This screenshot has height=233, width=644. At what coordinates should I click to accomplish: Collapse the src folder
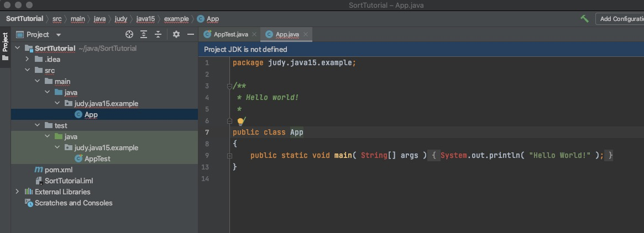(27, 71)
